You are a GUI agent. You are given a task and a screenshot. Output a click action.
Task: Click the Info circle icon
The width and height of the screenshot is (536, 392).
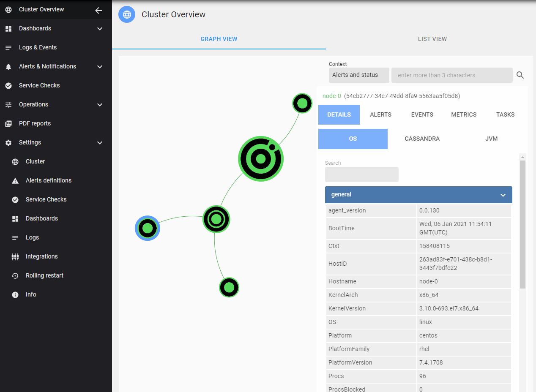[x=15, y=295]
